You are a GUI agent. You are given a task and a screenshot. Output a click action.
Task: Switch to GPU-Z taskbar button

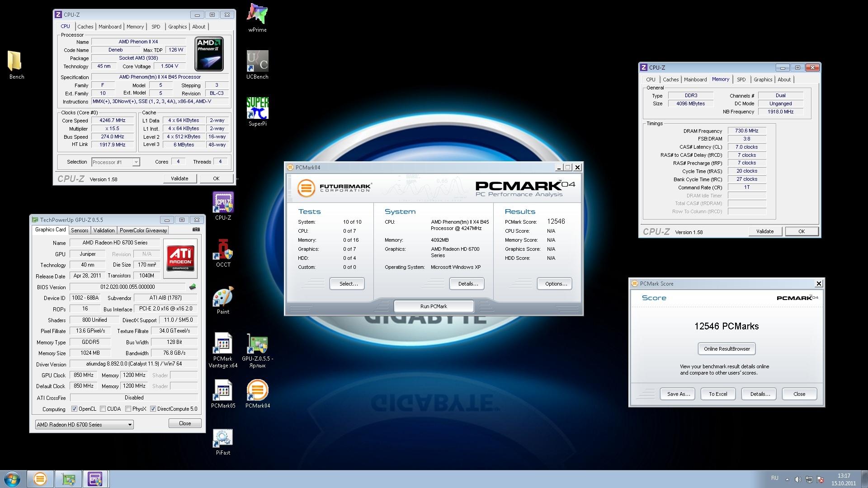pos(68,479)
